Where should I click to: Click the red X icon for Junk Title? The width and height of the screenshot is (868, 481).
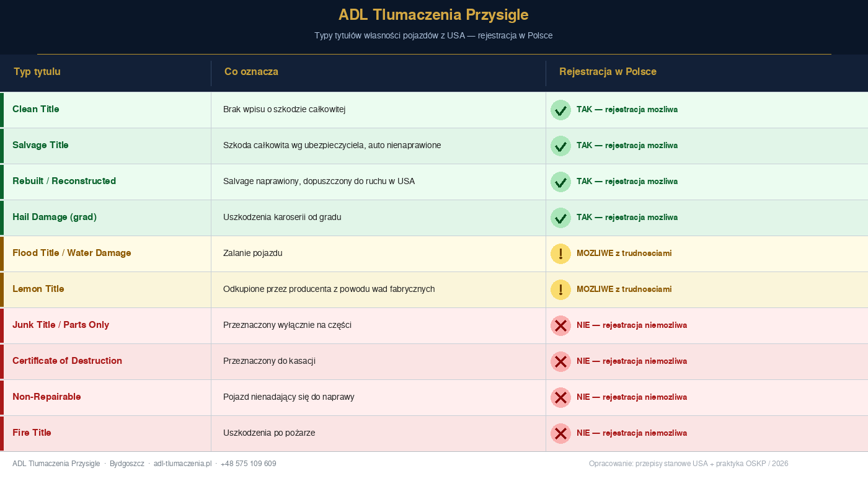pos(560,326)
